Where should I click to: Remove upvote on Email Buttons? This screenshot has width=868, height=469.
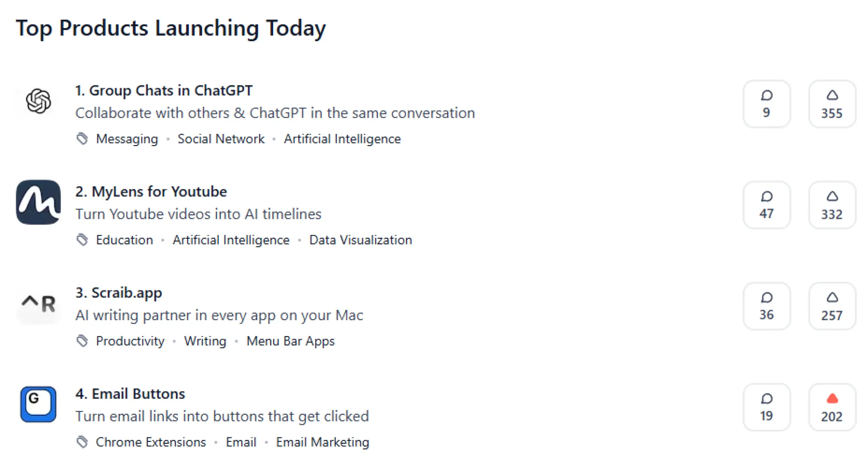[x=832, y=407]
